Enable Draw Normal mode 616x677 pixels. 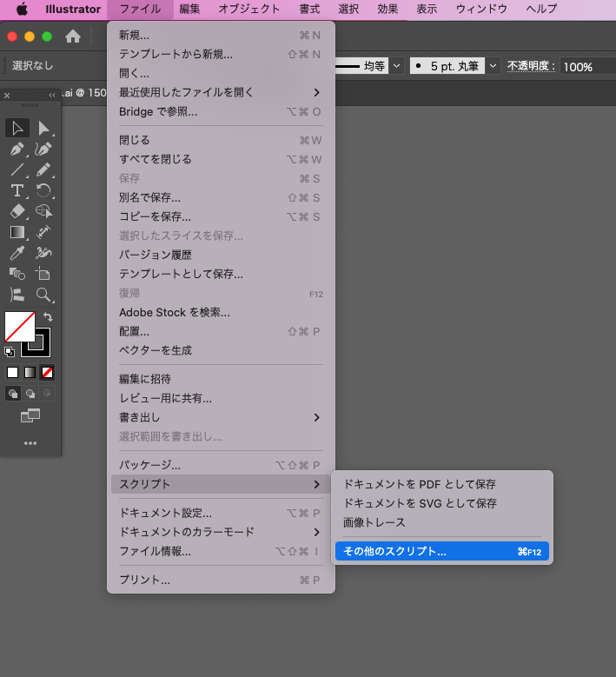(x=13, y=394)
